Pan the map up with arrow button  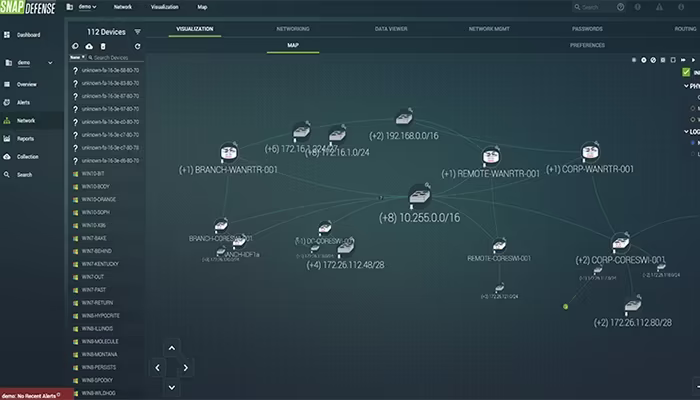click(x=172, y=348)
